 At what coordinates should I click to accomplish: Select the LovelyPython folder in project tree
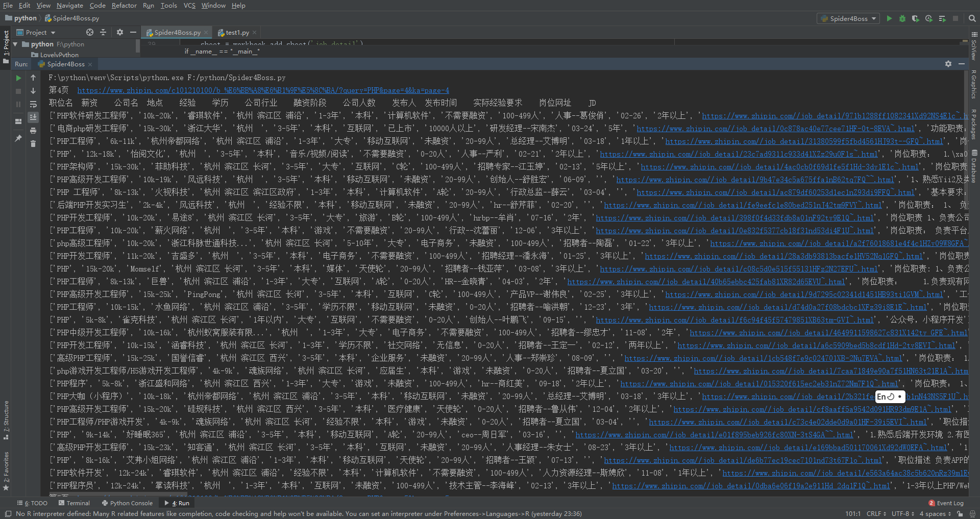click(x=59, y=55)
